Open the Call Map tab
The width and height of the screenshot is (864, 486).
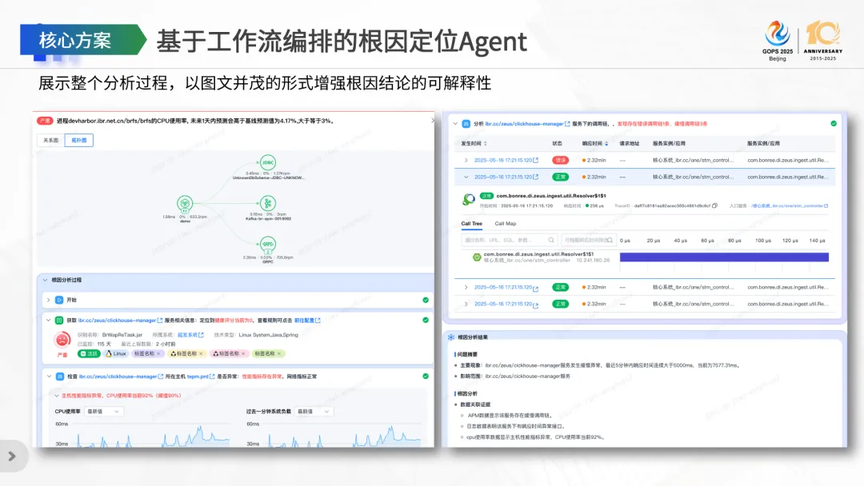(x=505, y=224)
